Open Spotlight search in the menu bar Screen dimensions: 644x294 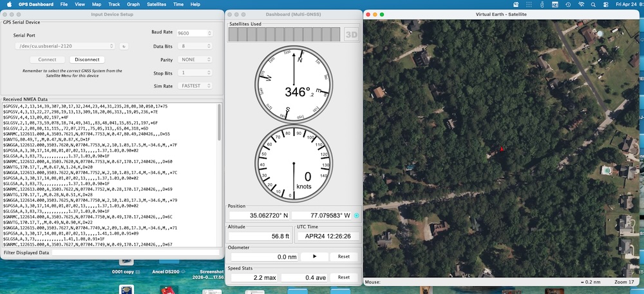[593, 4]
